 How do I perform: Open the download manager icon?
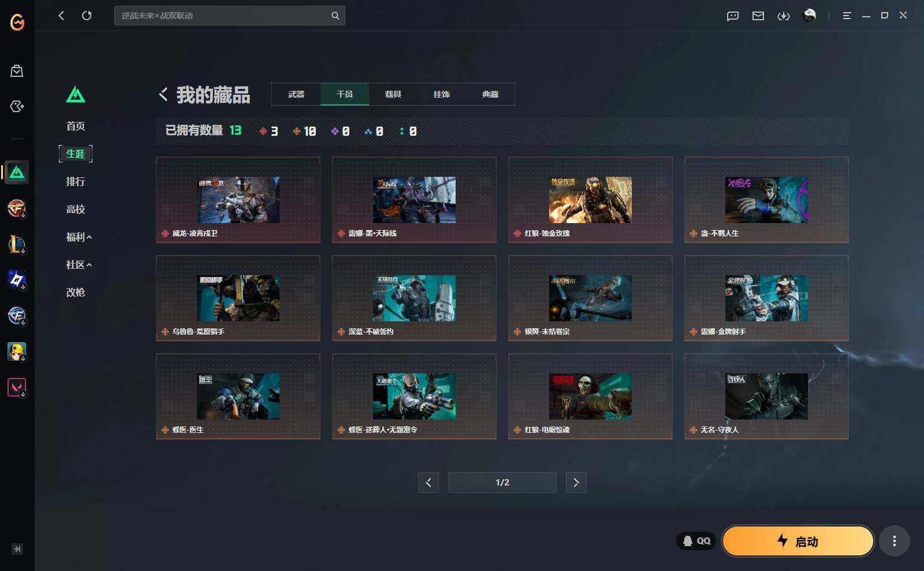(784, 16)
